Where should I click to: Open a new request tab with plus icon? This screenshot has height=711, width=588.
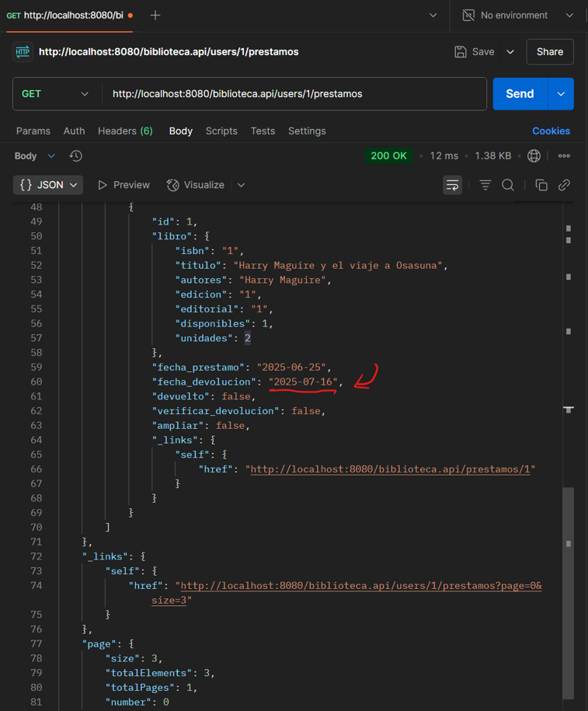point(155,16)
